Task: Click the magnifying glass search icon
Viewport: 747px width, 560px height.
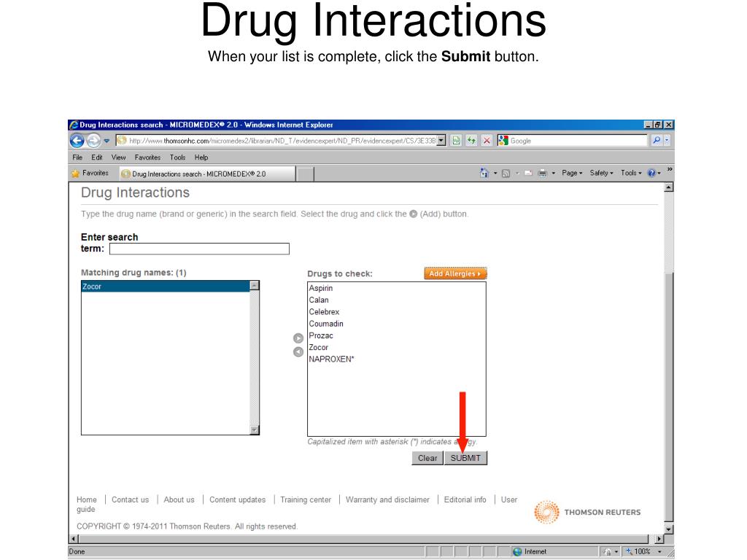Action: pos(657,141)
